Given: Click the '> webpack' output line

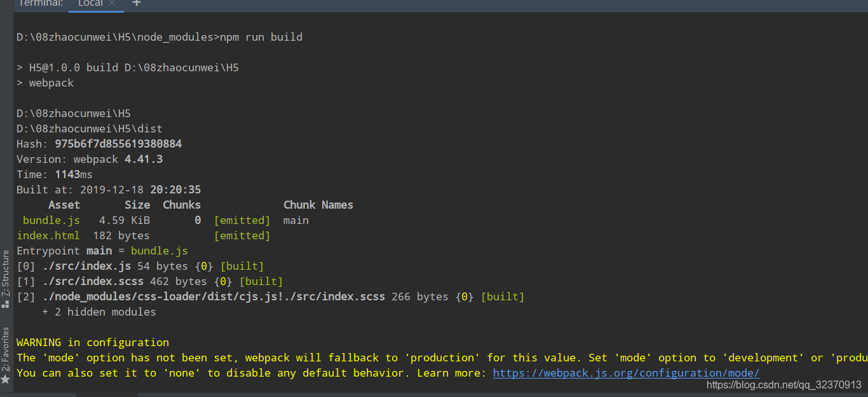Looking at the screenshot, I should tap(45, 83).
